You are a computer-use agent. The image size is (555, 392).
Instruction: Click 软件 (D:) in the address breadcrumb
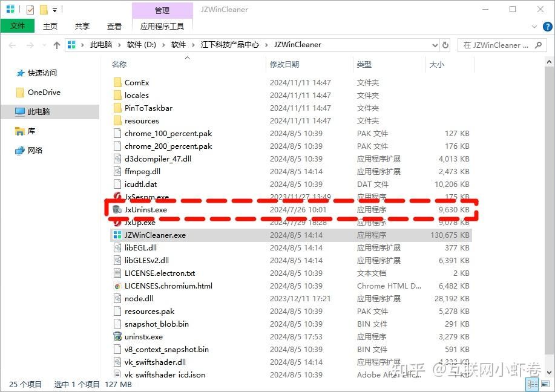click(141, 45)
